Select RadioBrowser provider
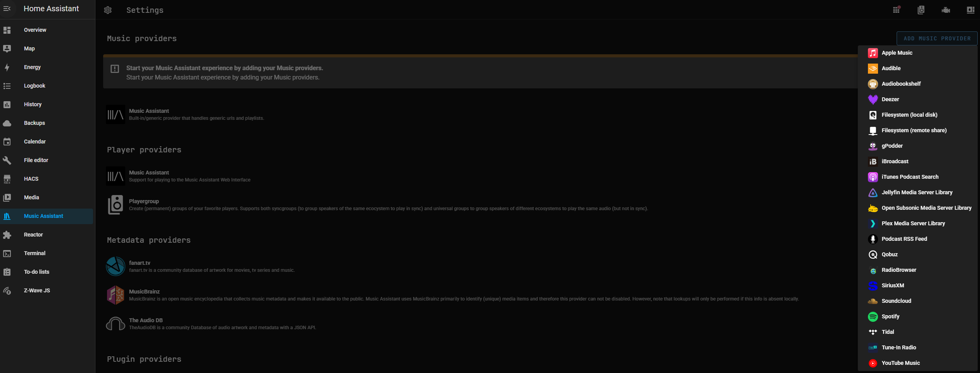Image resolution: width=980 pixels, height=373 pixels. [x=918, y=270]
